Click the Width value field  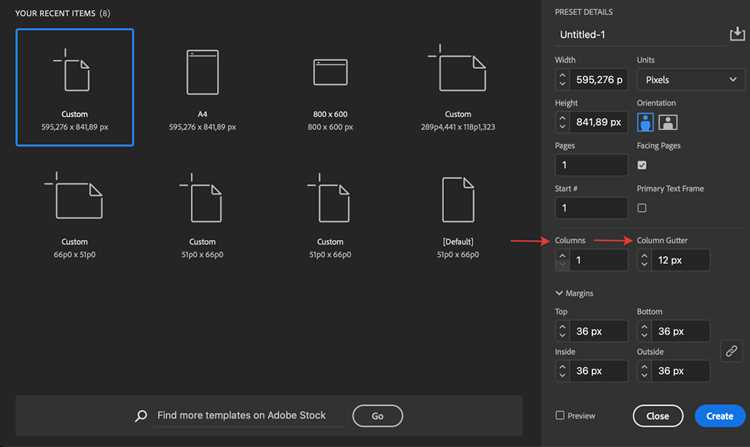pos(599,80)
